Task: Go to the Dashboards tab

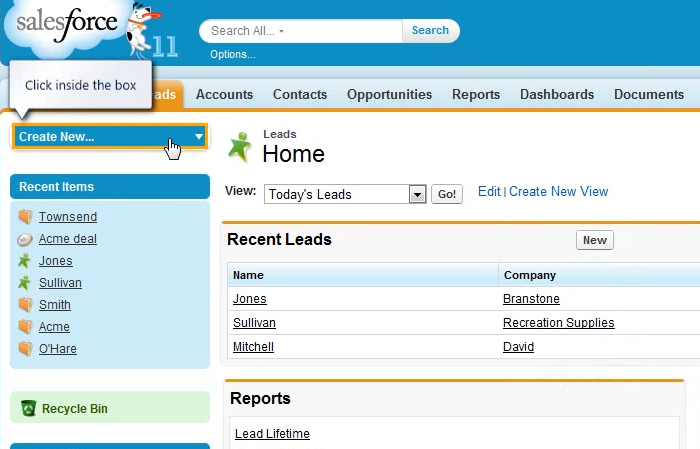Action: [556, 94]
